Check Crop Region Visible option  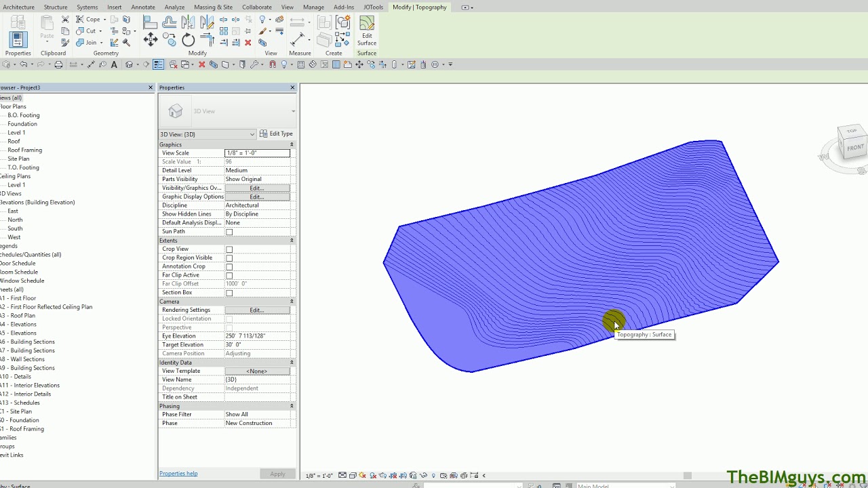click(229, 258)
